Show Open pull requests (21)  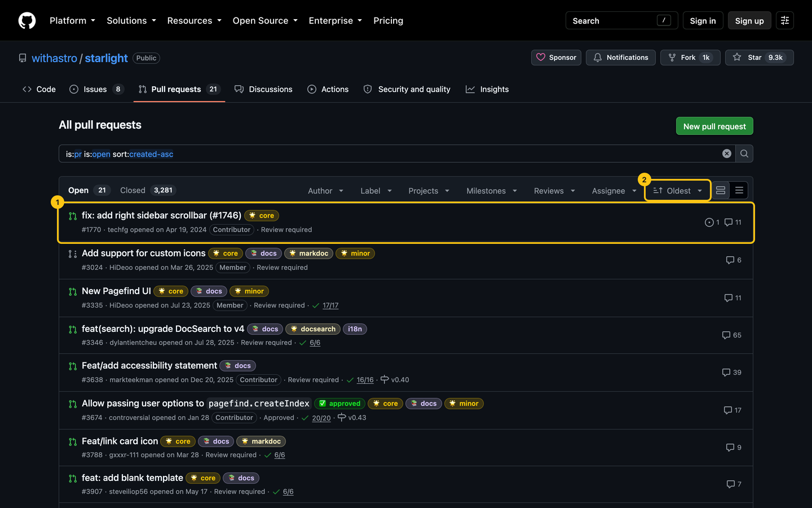coord(89,190)
